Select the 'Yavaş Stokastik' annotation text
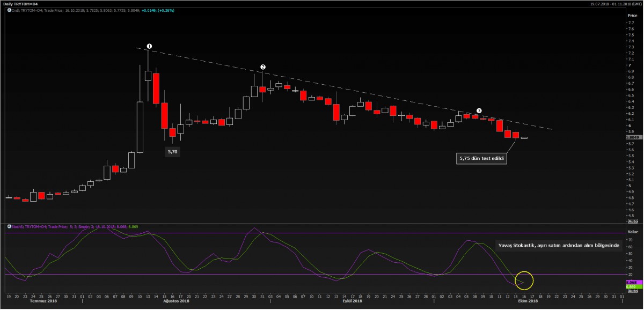The height and width of the screenshot is (310, 644). coord(558,245)
